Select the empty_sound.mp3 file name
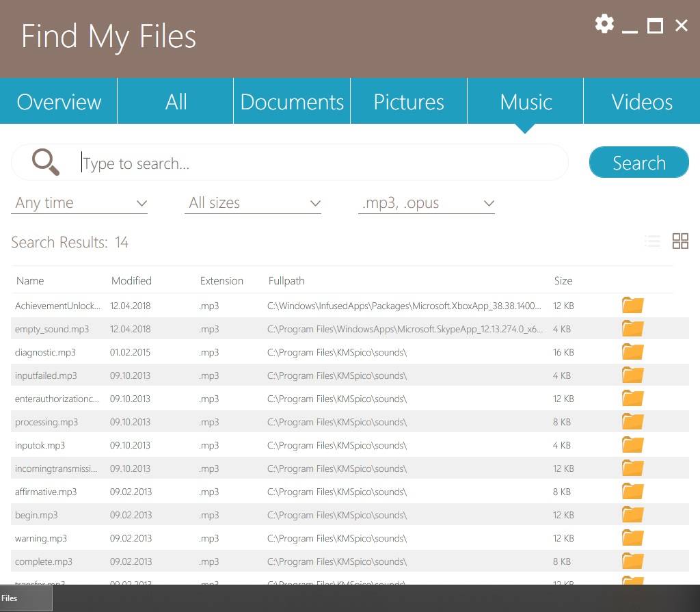700x612 pixels. point(52,329)
